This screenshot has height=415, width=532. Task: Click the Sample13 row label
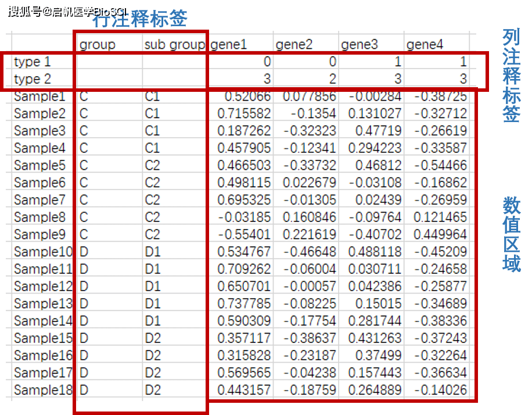(43, 303)
